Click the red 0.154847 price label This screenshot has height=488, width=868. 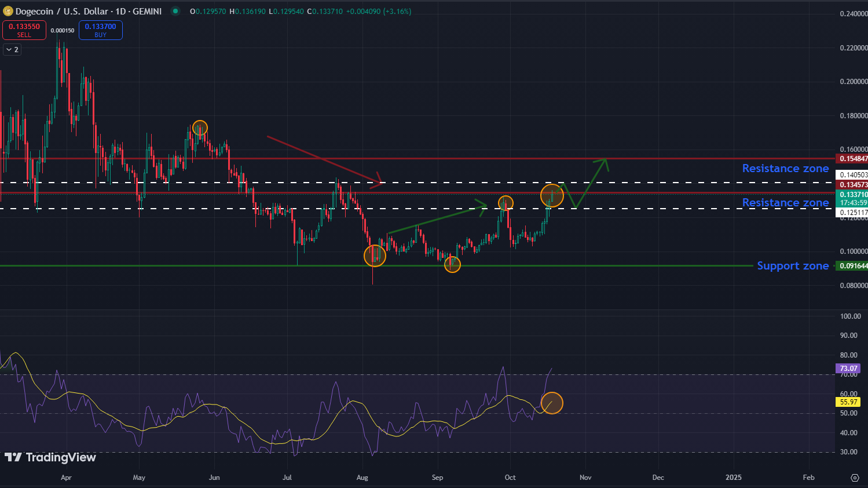tap(853, 158)
